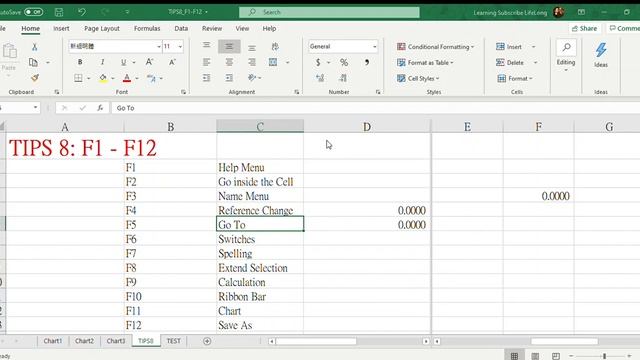This screenshot has width=640, height=360.
Task: Apply the yellow Fill Color
Action: pos(103,78)
